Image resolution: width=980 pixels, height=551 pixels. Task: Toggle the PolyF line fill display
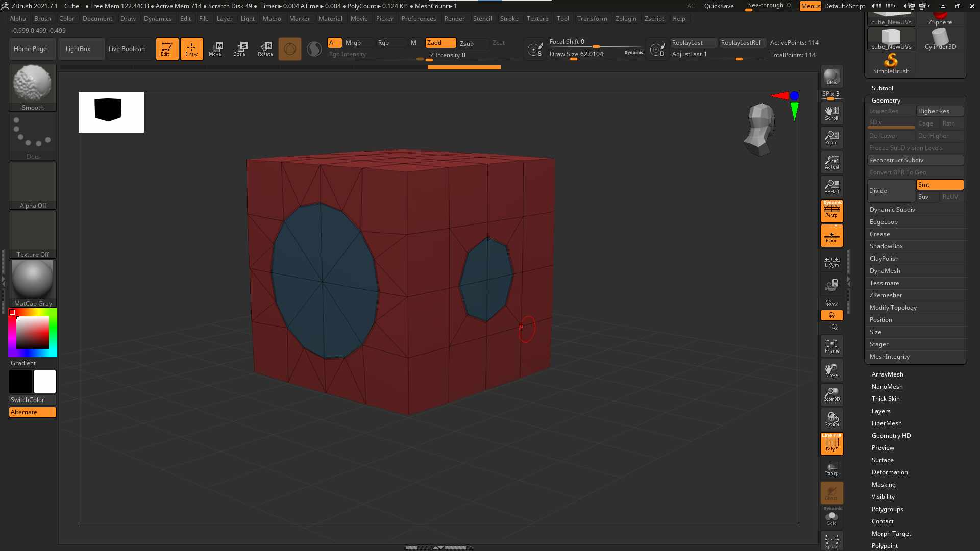pyautogui.click(x=831, y=444)
